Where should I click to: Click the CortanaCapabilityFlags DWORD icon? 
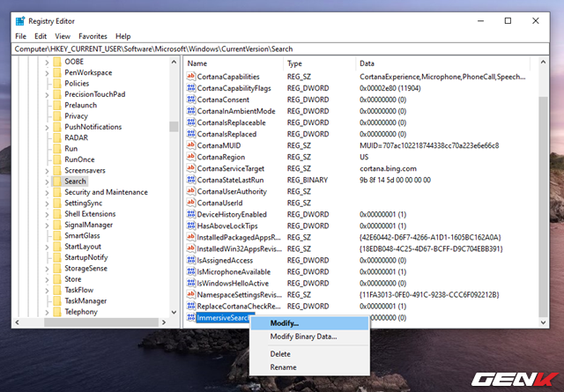(x=190, y=88)
